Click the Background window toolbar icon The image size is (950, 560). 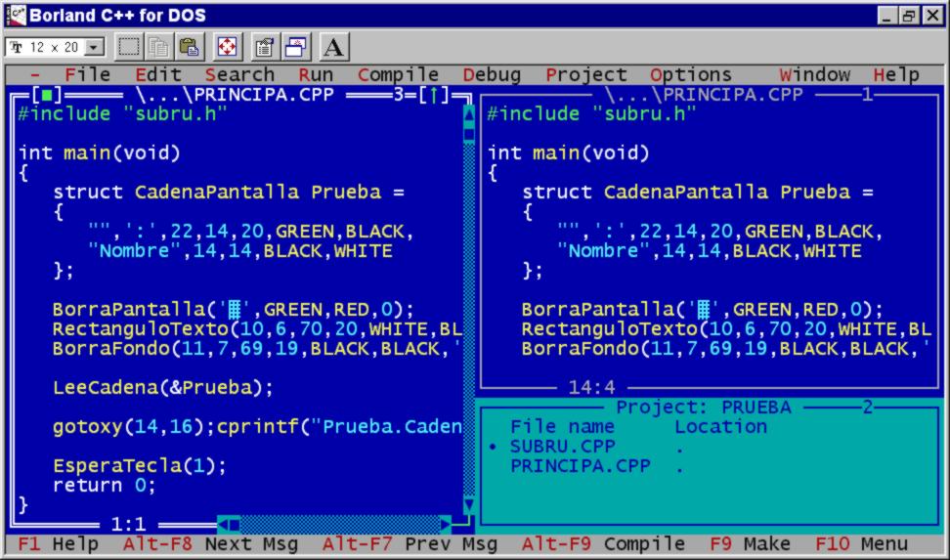[x=296, y=47]
